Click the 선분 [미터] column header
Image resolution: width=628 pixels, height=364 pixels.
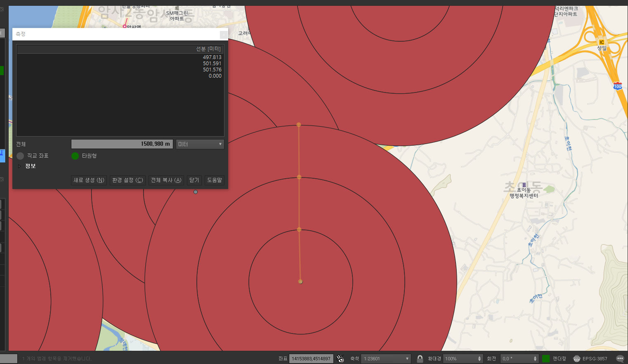[x=120, y=49]
